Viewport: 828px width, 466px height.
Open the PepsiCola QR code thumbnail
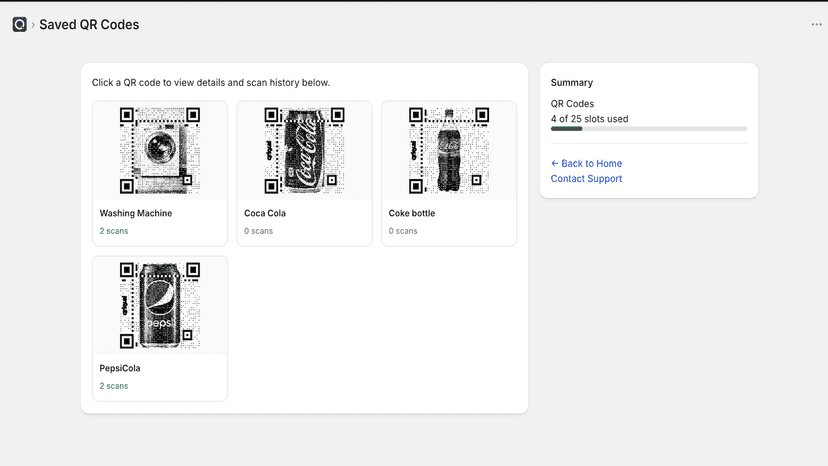pos(160,305)
